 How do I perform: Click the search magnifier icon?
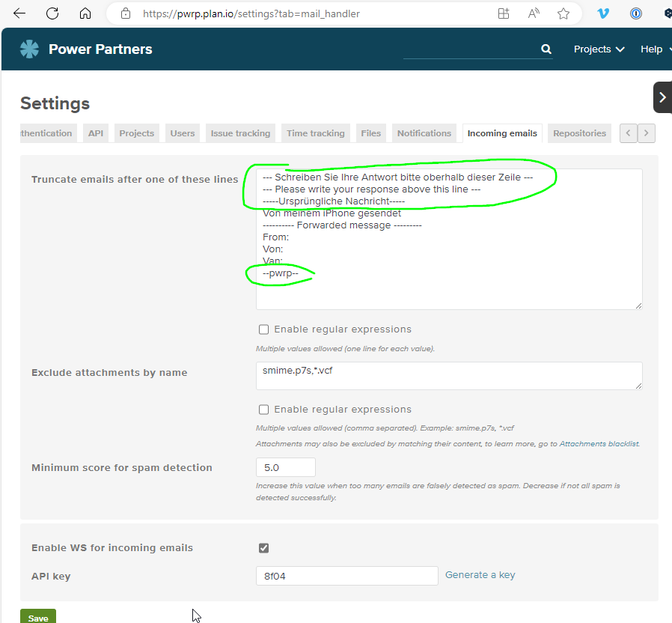546,49
